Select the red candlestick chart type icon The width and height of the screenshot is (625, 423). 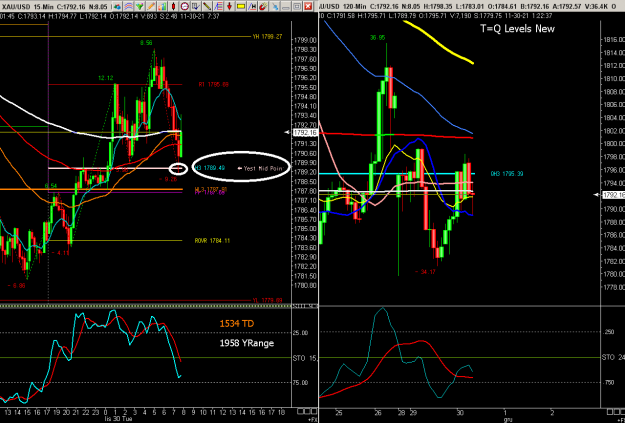pyautogui.click(x=173, y=6)
